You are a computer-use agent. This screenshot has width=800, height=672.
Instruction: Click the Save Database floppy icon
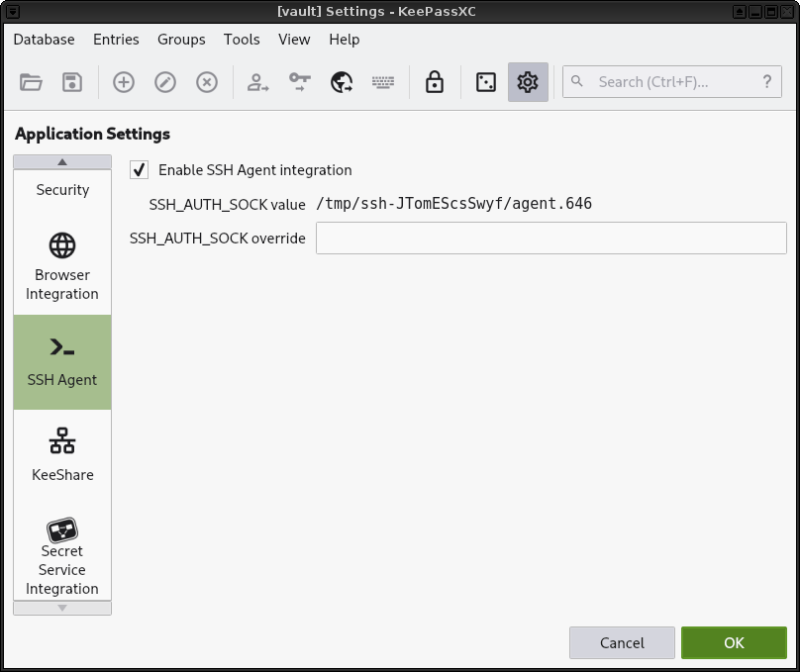pyautogui.click(x=72, y=82)
